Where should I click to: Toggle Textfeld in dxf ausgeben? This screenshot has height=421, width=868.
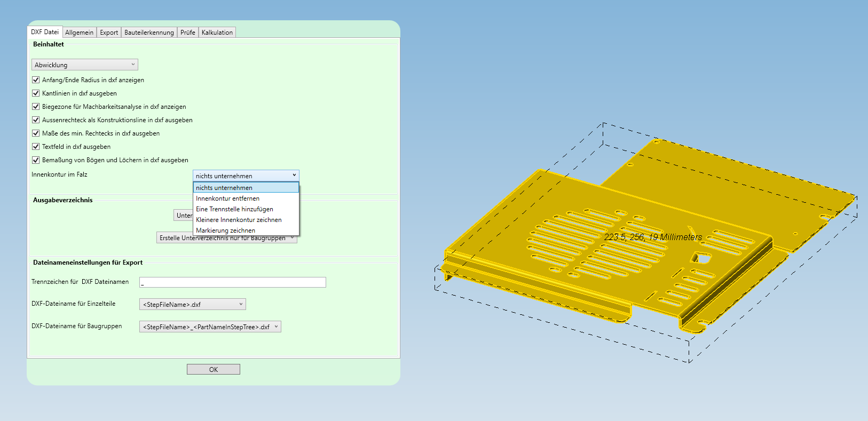(x=36, y=147)
